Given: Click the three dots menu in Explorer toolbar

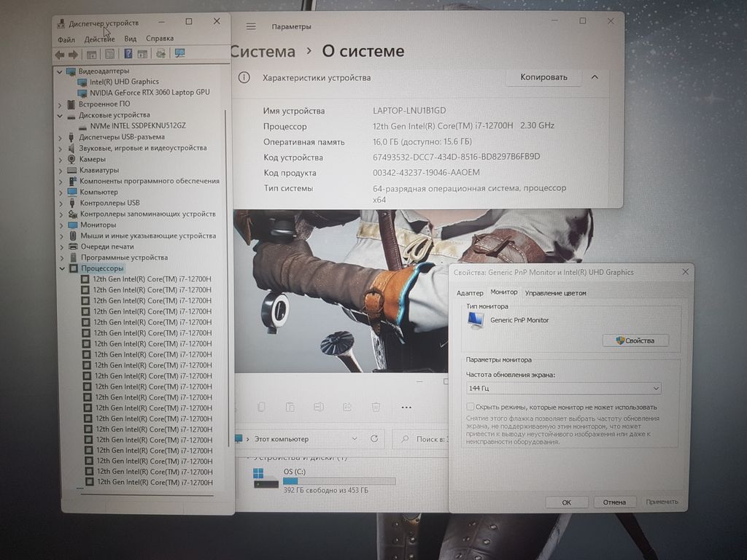Looking at the screenshot, I should pos(406,407).
